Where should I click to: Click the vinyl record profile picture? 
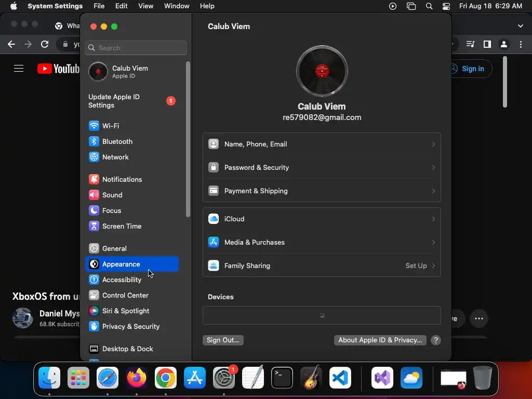point(322,71)
